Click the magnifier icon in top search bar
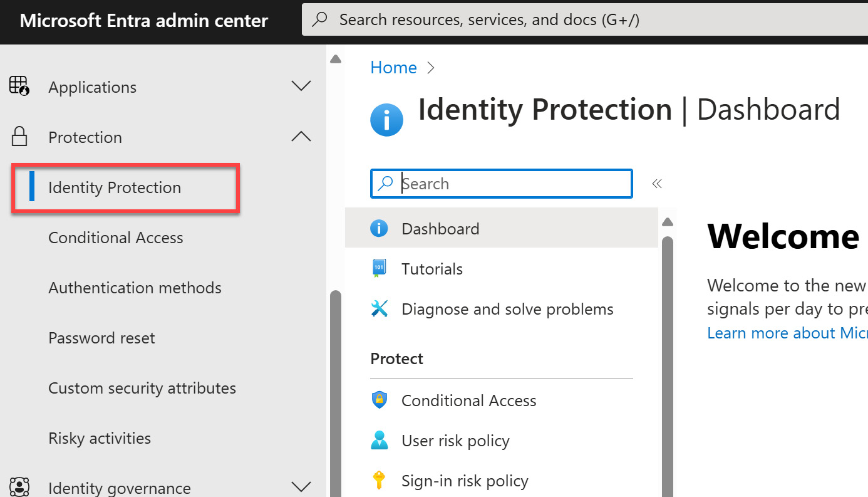This screenshot has height=497, width=868. [x=320, y=19]
